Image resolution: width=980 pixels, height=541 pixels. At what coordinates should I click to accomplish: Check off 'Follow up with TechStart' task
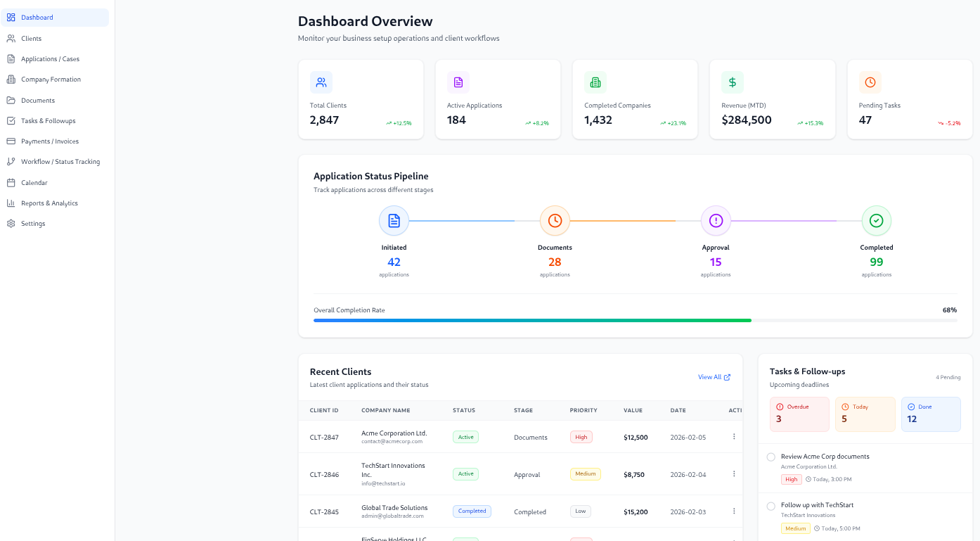click(771, 505)
